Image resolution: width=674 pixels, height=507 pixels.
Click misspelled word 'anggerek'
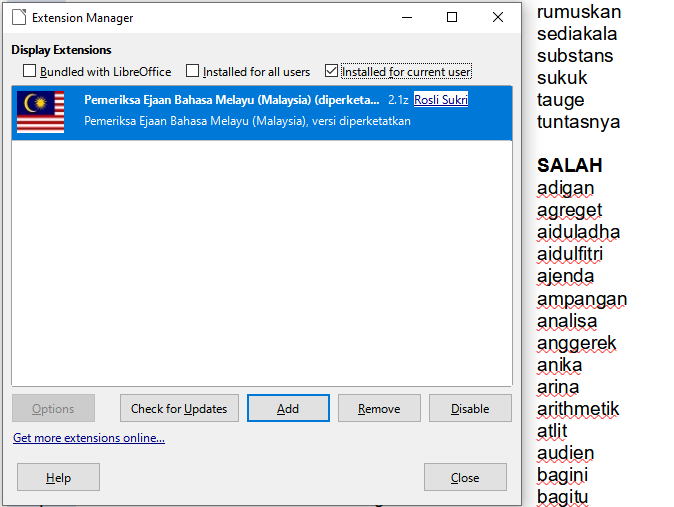[x=576, y=344]
